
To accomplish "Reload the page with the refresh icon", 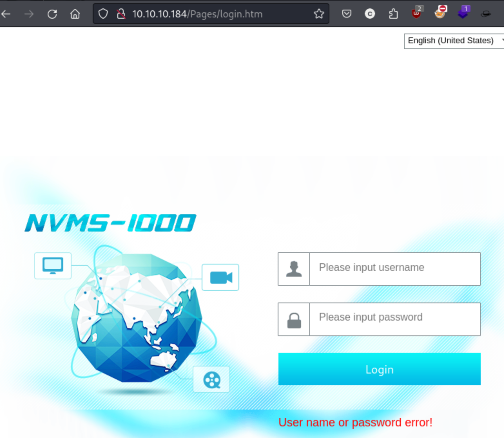I will [x=52, y=14].
